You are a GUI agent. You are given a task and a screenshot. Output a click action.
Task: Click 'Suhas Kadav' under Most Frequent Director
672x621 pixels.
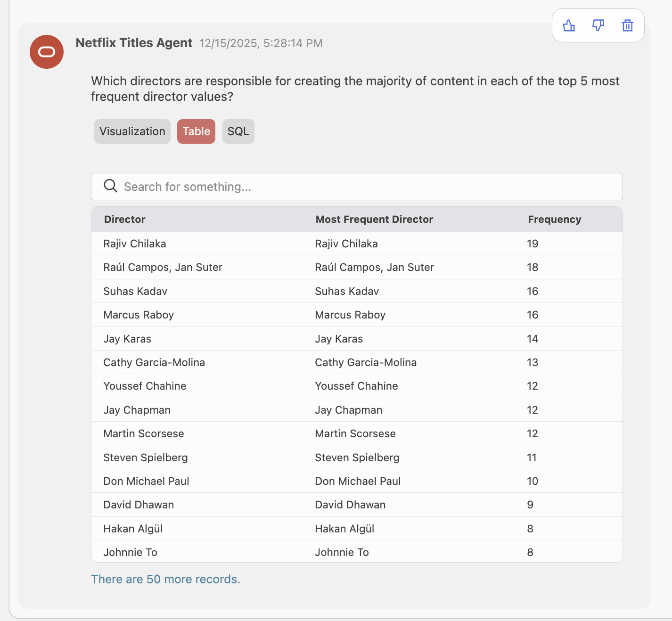coord(347,291)
